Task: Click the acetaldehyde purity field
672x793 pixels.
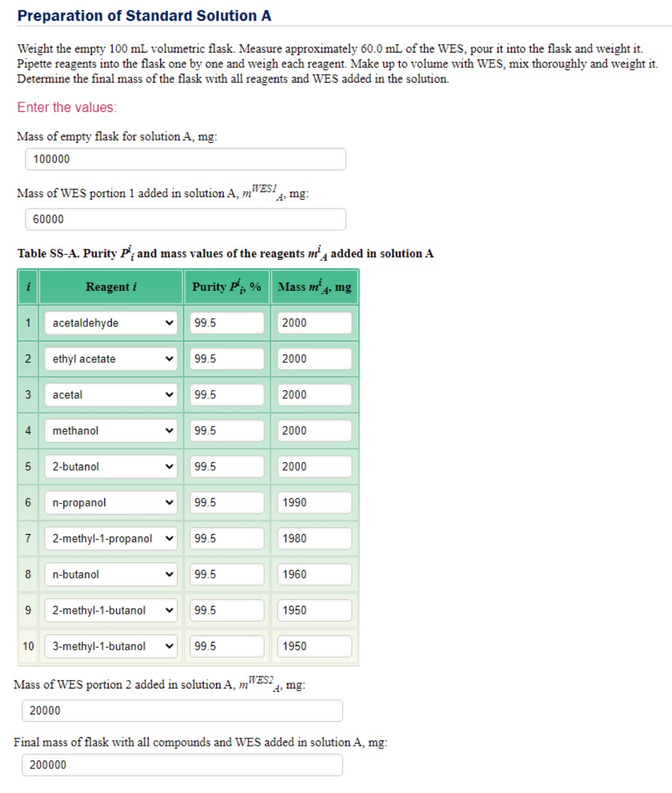Action: point(227,323)
